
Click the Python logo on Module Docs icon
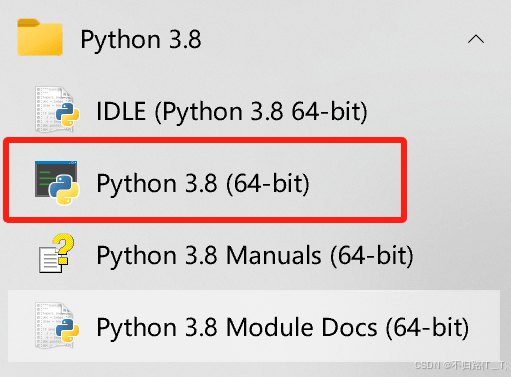pos(68,330)
